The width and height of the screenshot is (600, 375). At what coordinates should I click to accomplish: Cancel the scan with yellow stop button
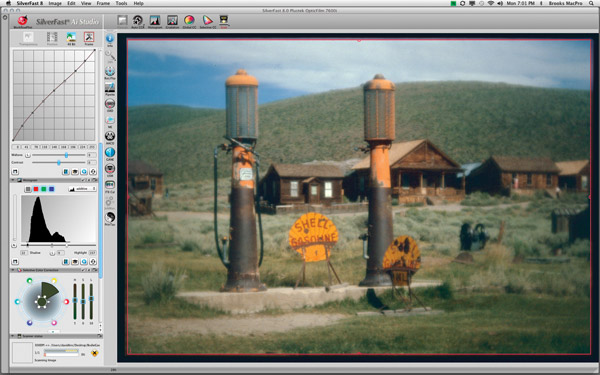pos(95,353)
